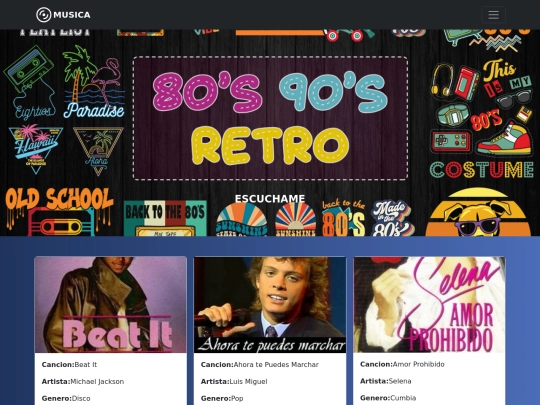
Task: Open the Beat It album cover
Action: (111, 305)
